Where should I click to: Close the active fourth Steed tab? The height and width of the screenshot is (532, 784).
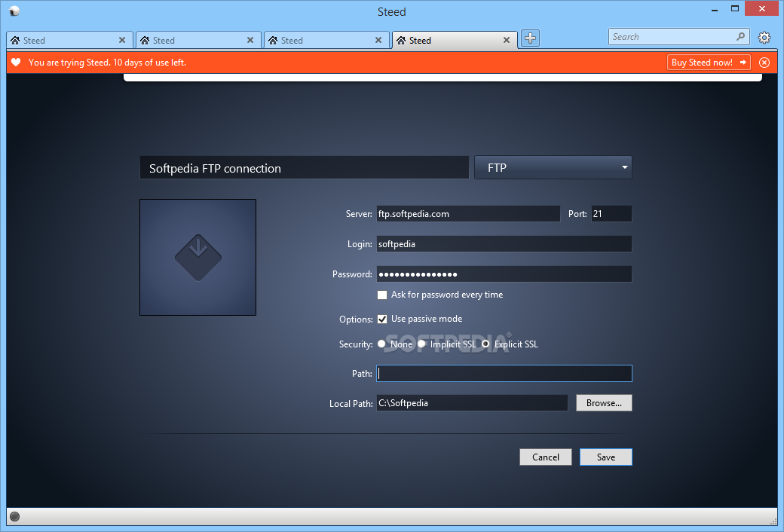[x=507, y=40]
